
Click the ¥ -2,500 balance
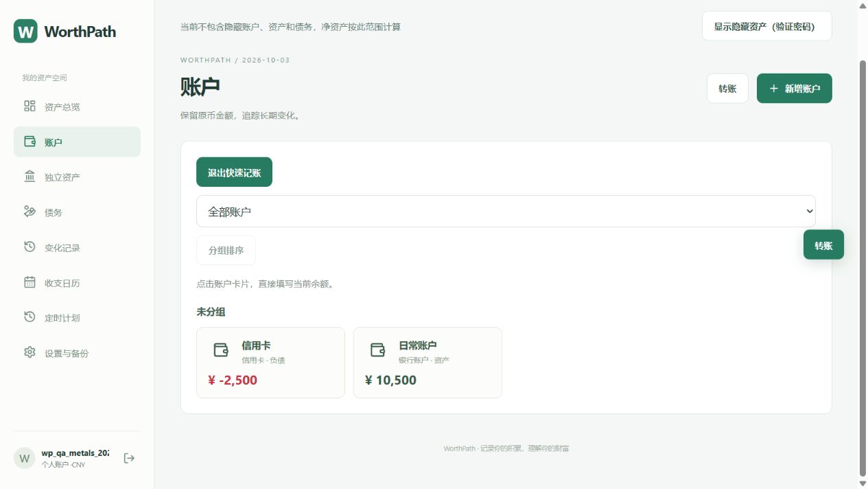pos(233,380)
